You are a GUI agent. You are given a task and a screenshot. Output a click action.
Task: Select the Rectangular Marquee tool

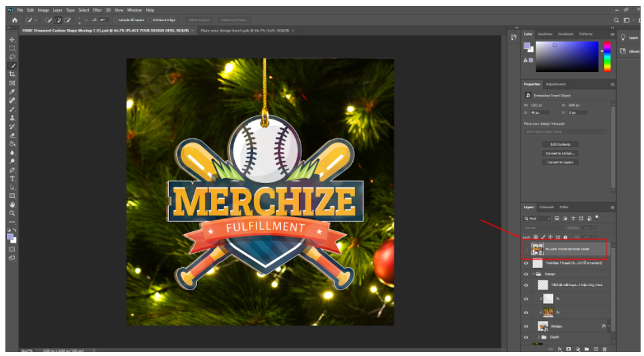tap(12, 48)
